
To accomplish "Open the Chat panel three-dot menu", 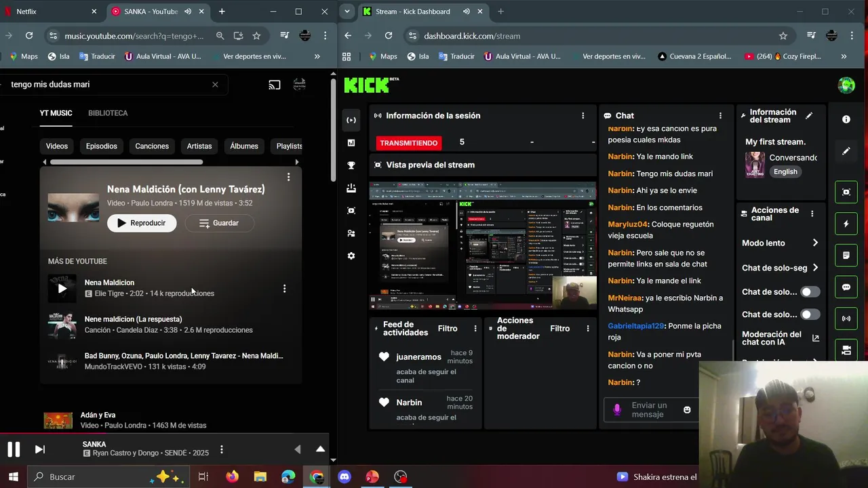I will tap(720, 116).
